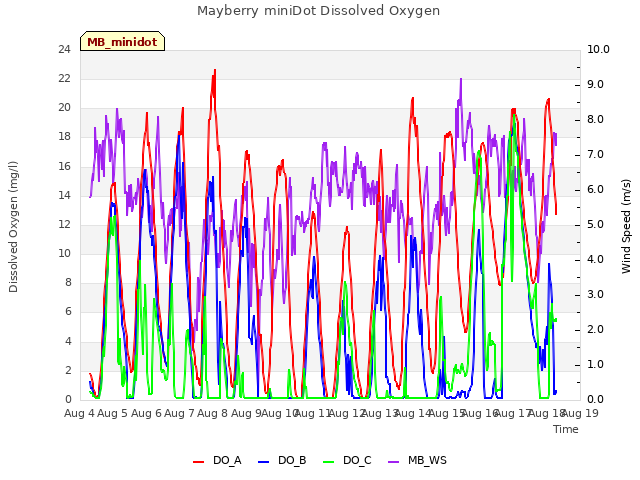Click the green DO_C legend swatch
Viewport: 640px width, 480px height.
329,462
